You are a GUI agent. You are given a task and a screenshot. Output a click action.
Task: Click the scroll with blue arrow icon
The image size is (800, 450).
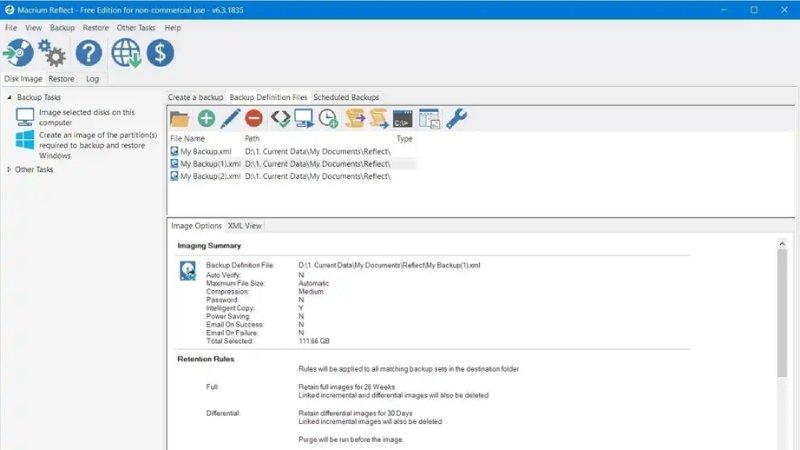pos(379,119)
